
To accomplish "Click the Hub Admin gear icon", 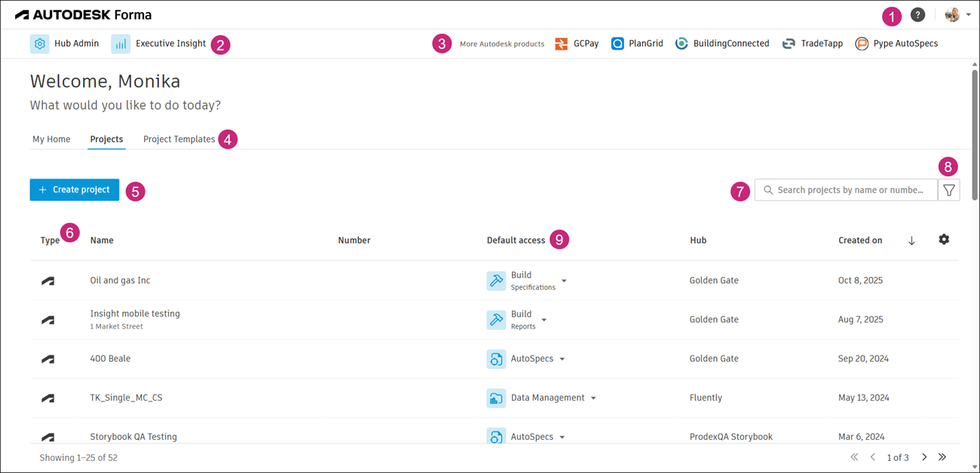I will (40, 44).
